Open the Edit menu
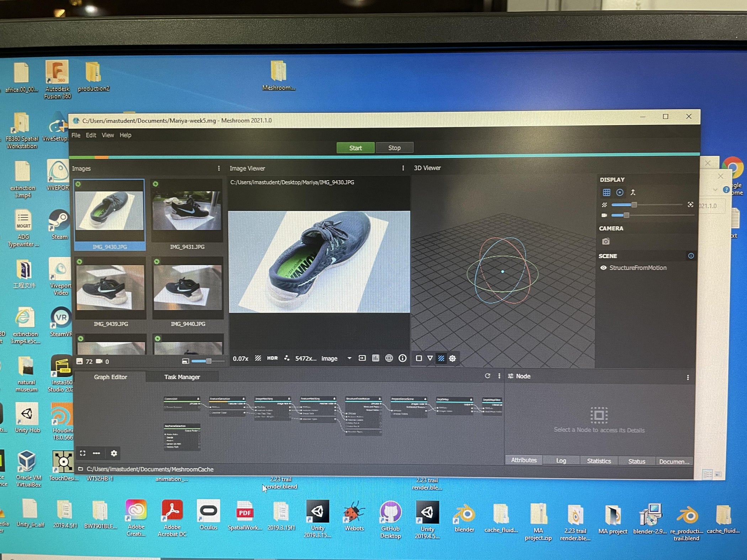The width and height of the screenshot is (747, 560). [91, 135]
